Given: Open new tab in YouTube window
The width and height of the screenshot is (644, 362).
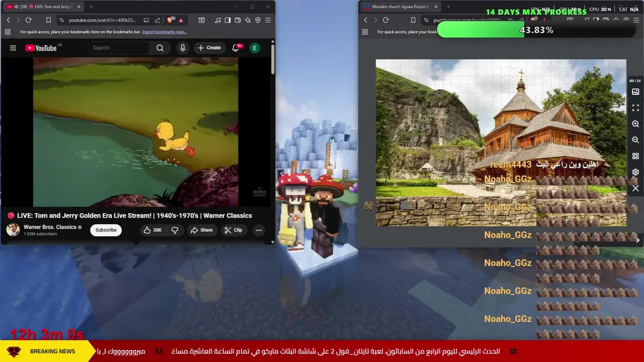Looking at the screenshot, I should [x=91, y=7].
